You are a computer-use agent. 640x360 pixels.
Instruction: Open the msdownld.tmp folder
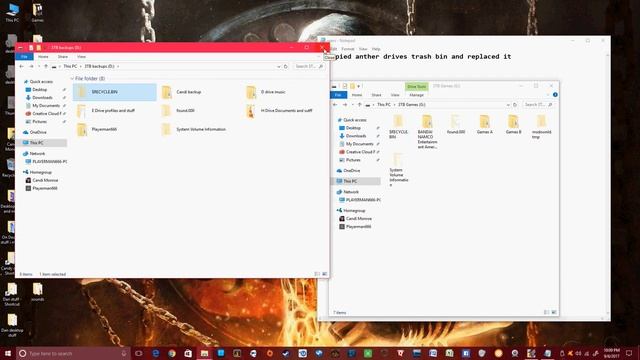pos(542,127)
